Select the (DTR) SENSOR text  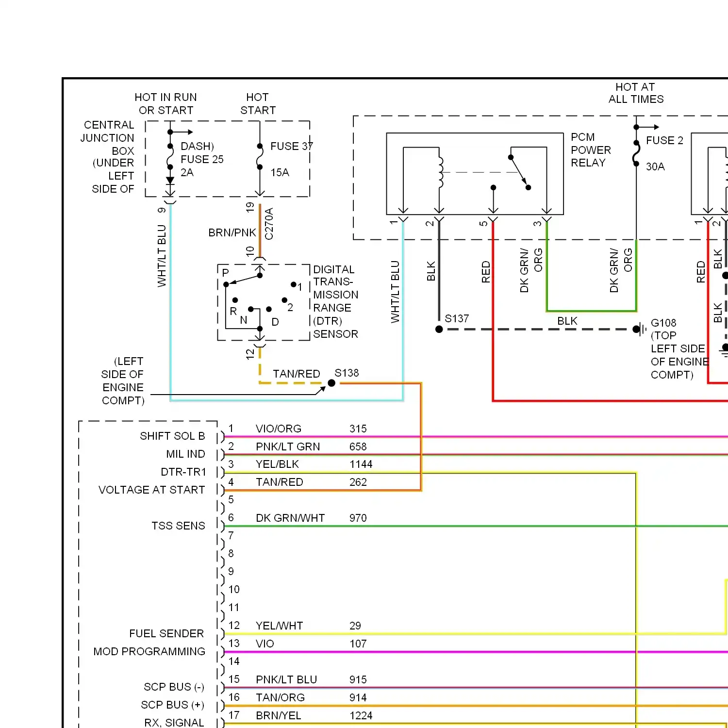335,328
